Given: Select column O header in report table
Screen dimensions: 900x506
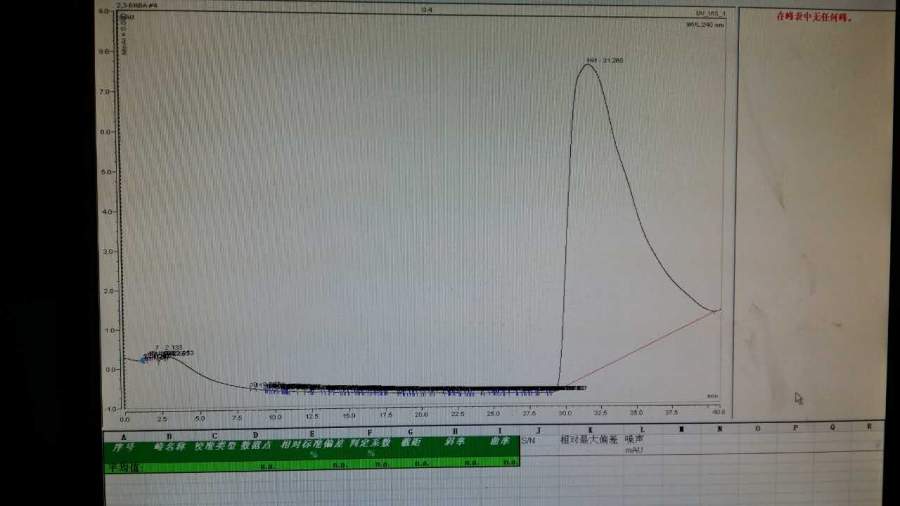Looking at the screenshot, I should [x=758, y=428].
